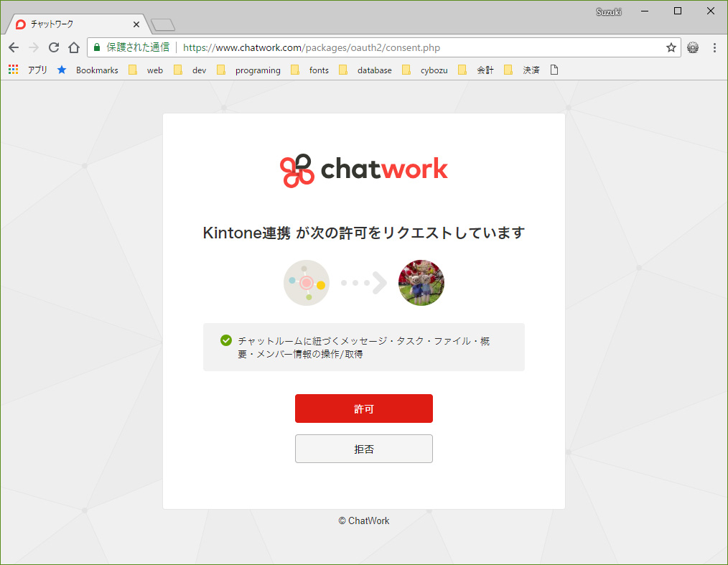Reload the page with refresh icon
The width and height of the screenshot is (728, 565).
(x=54, y=47)
